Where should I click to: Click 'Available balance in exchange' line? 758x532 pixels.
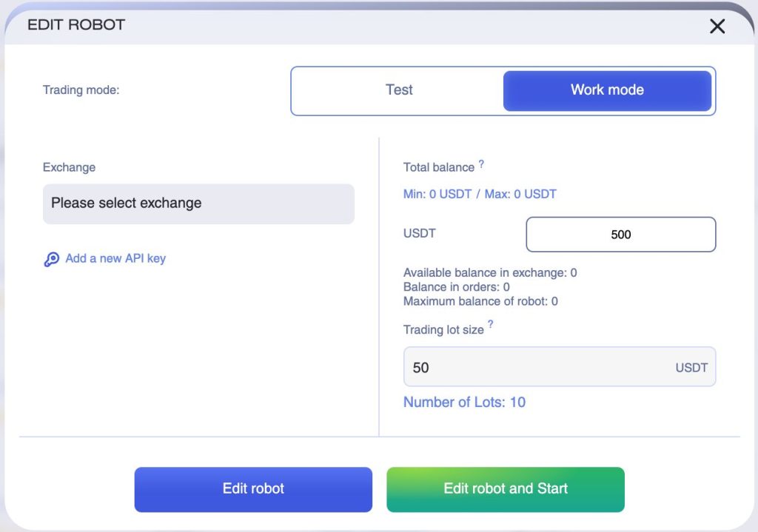(x=490, y=273)
